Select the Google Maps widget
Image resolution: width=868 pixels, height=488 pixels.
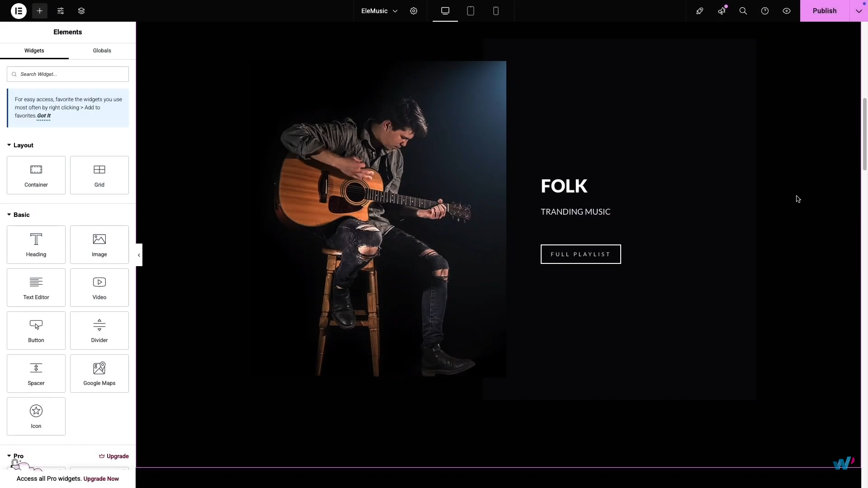(99, 374)
